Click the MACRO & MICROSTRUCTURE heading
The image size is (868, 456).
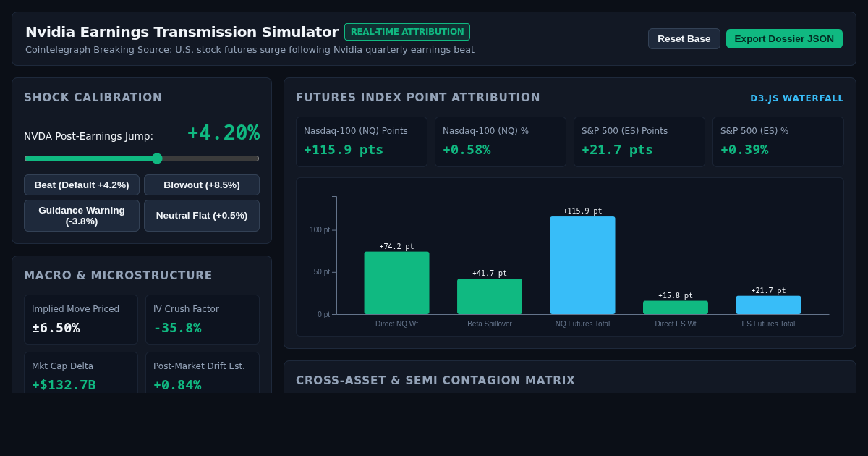coord(118,276)
